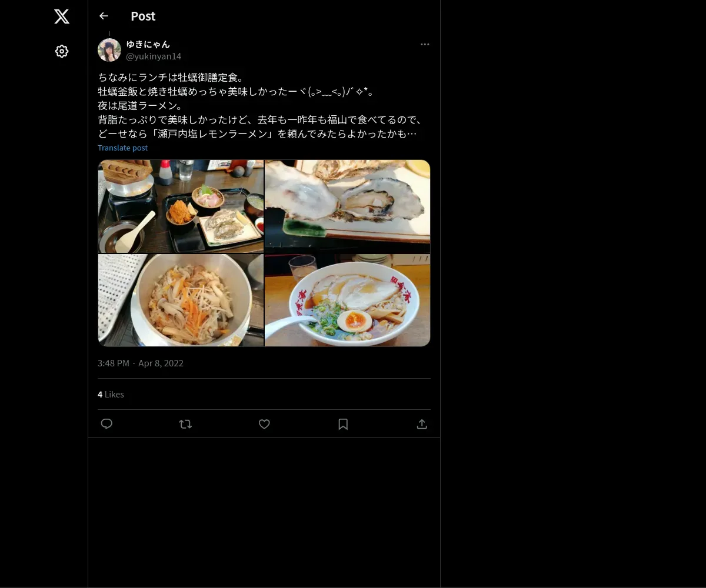
Task: Open the settings gear icon
Action: coord(62,51)
